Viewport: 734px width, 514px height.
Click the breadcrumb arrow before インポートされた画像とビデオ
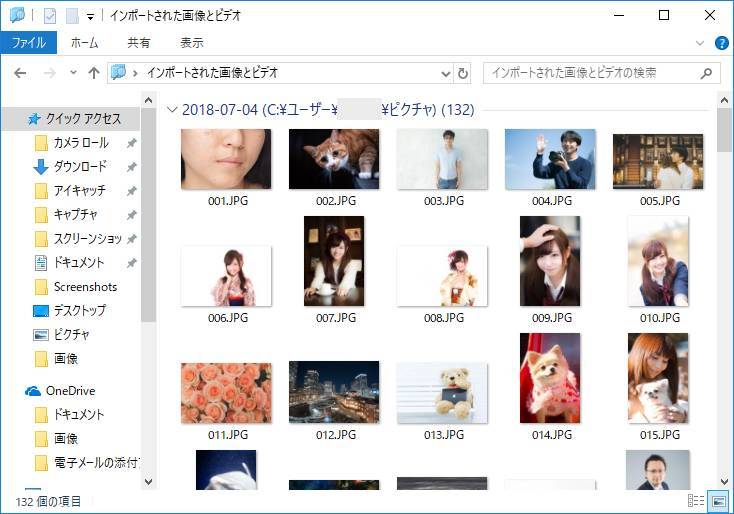(x=135, y=73)
